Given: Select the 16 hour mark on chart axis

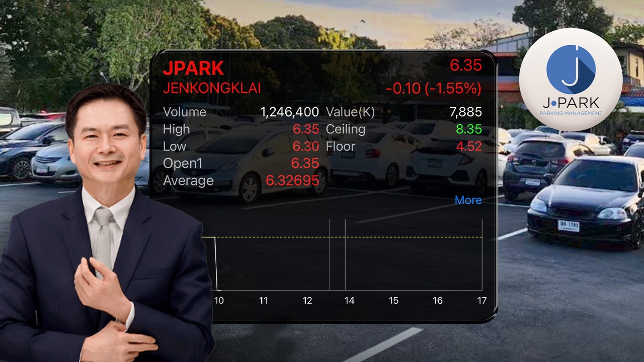Looking at the screenshot, I should 438,301.
